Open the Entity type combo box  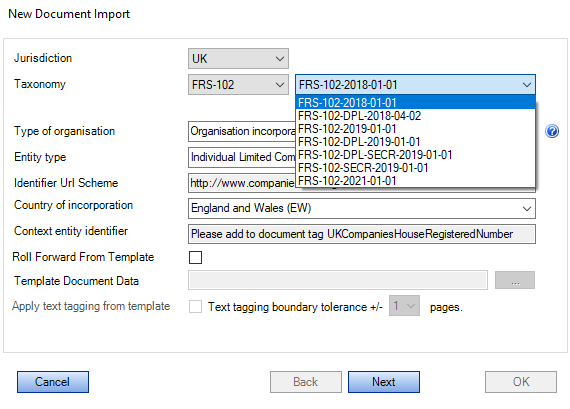[x=242, y=157]
